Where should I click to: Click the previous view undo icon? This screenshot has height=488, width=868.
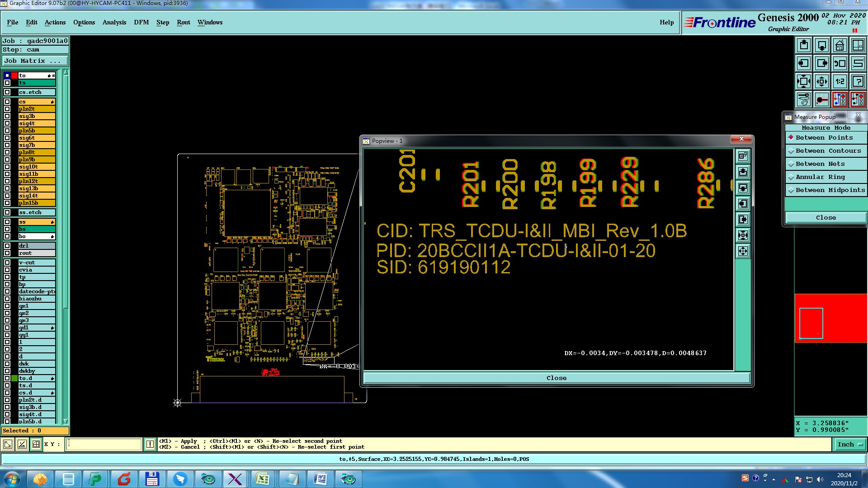coord(840,63)
